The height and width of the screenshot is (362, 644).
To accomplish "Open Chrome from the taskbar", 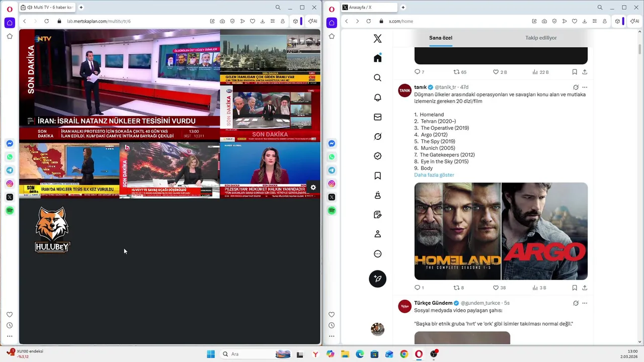I will pos(404,354).
